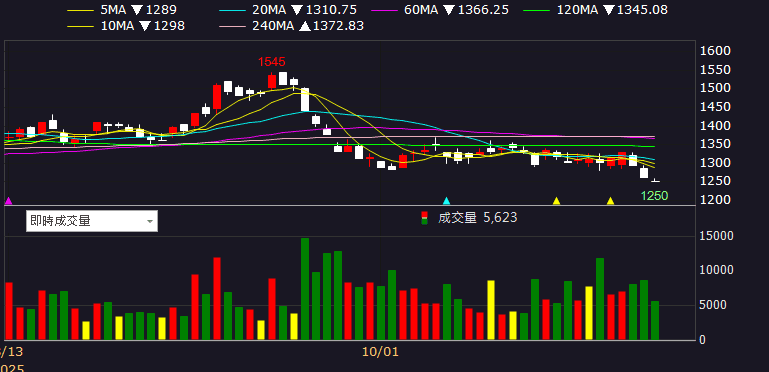Click the 成交量 5,623 volume readout
Screen dimensions: 769x372
tap(478, 218)
